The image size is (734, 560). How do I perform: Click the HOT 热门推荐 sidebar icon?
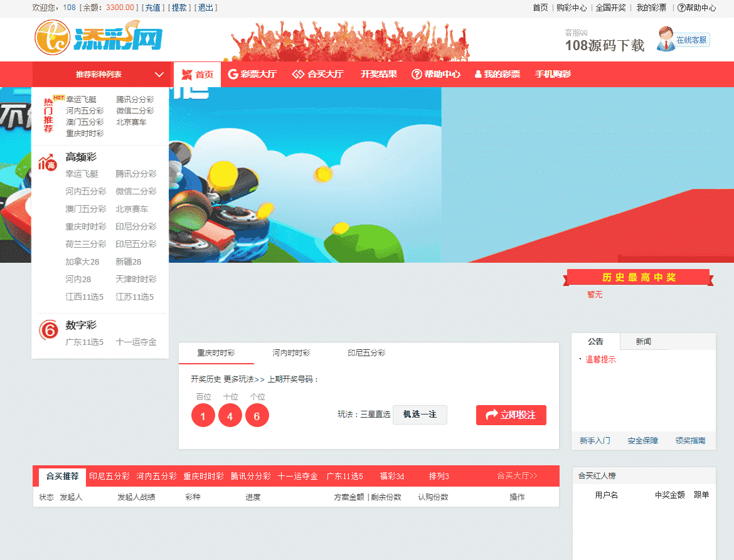click(x=48, y=116)
